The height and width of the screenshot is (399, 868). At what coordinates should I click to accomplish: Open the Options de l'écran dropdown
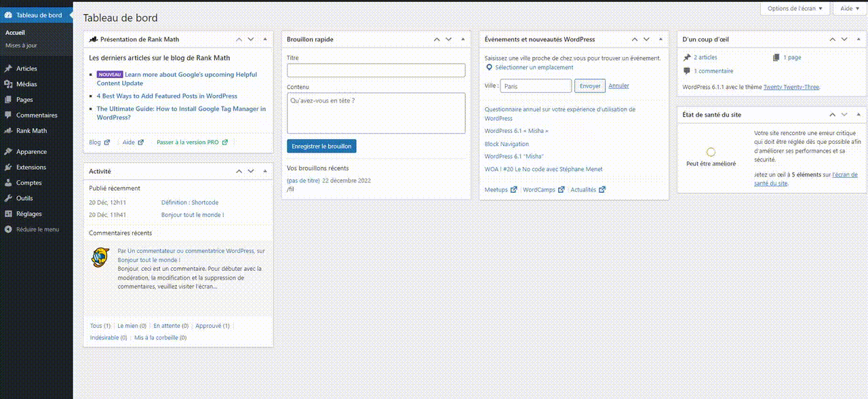(x=795, y=8)
